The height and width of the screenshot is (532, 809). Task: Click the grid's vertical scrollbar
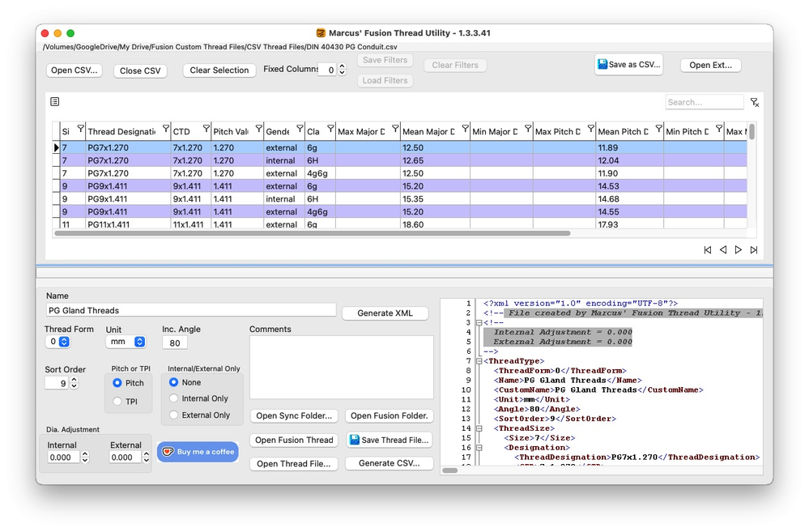click(x=752, y=131)
